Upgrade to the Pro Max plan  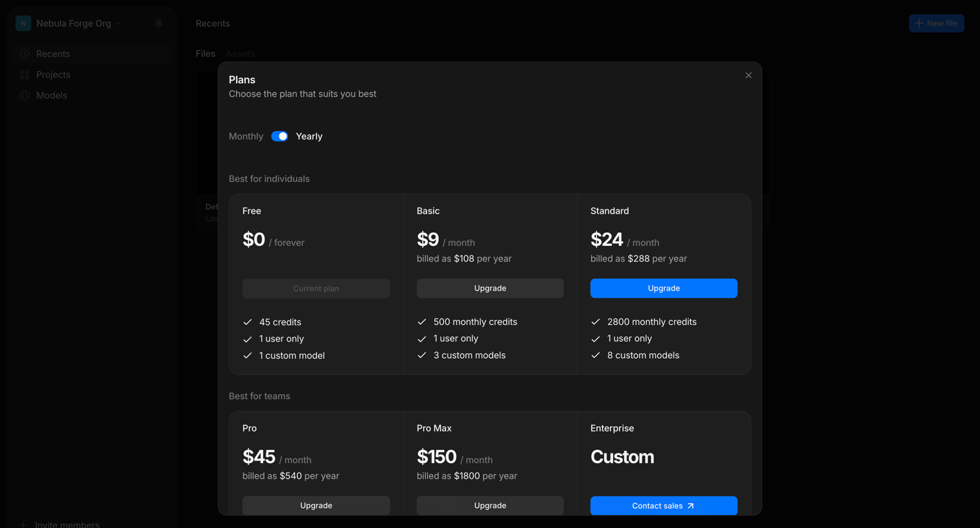point(490,505)
